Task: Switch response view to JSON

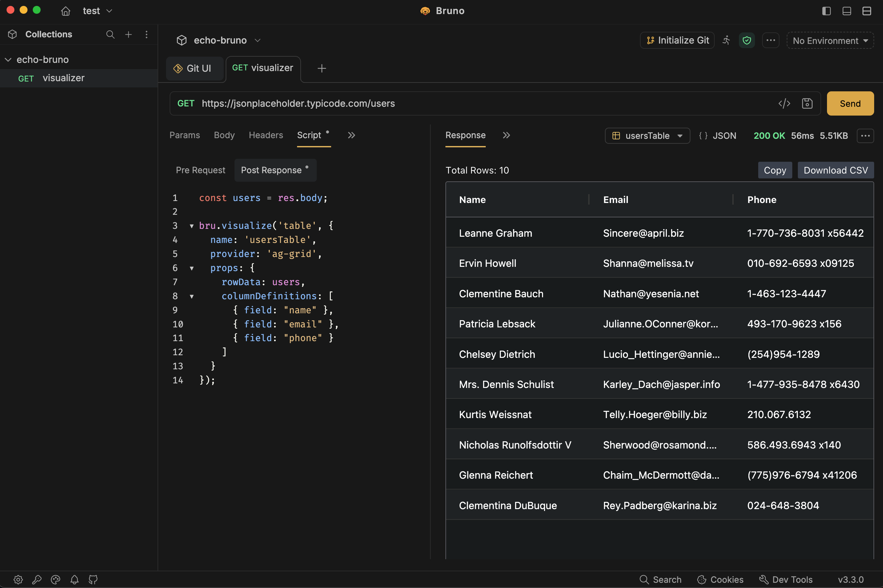Action: [718, 136]
